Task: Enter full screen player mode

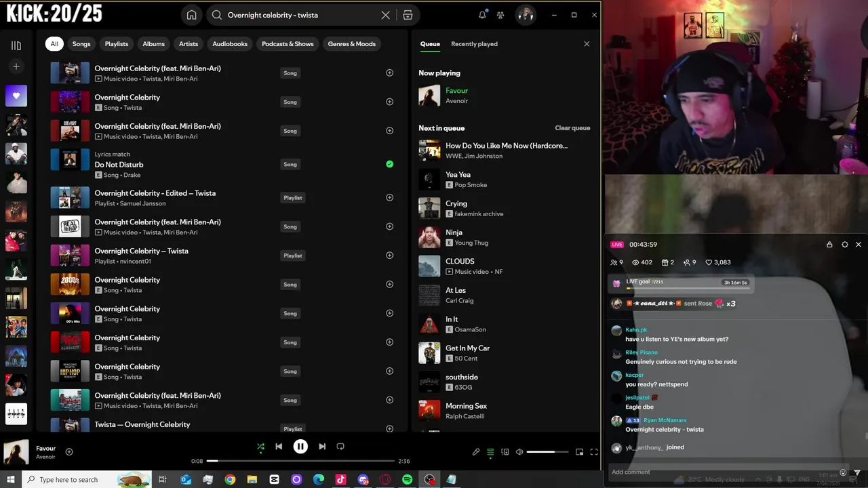Action: [x=594, y=452]
